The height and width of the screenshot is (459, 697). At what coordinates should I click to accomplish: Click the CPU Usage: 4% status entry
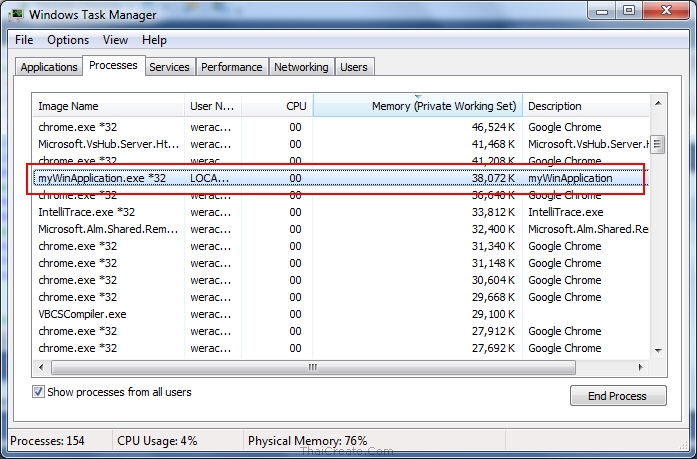point(157,441)
